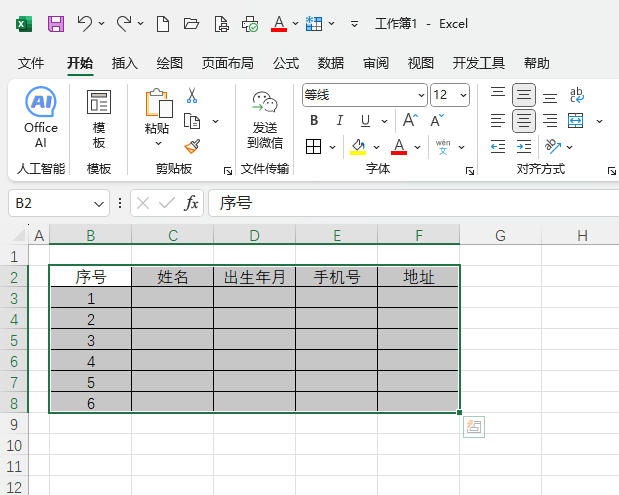
Task: Select column G header
Action: [500, 235]
